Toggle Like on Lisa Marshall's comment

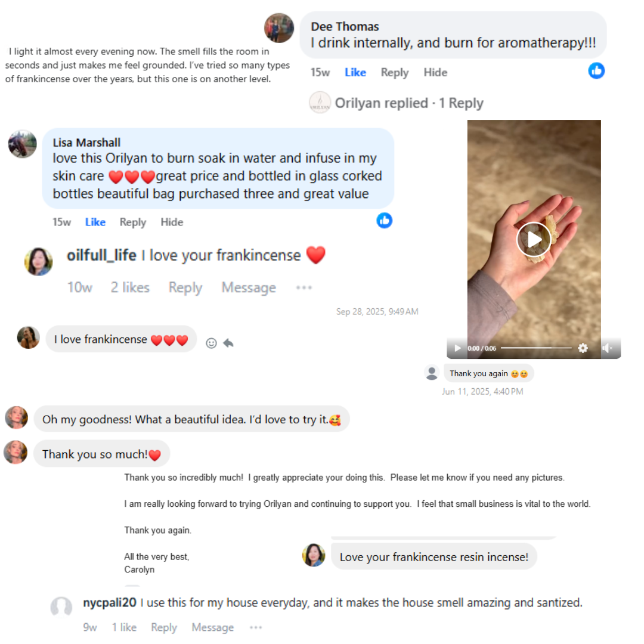tap(95, 222)
